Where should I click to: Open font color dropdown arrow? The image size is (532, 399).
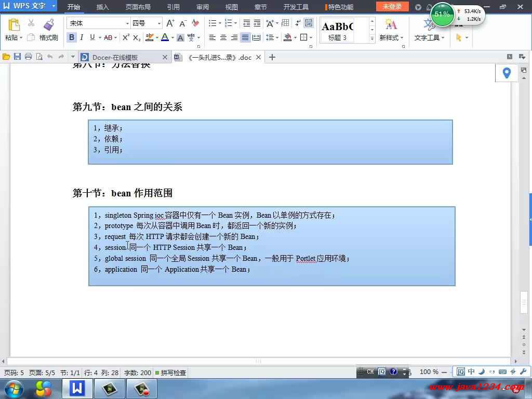(172, 37)
